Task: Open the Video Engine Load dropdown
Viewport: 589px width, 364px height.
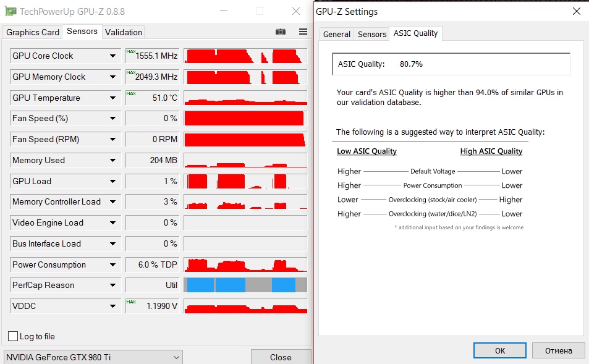Action: point(112,222)
